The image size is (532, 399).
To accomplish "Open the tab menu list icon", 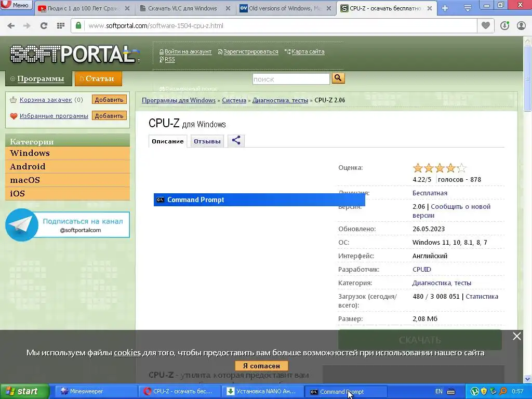I will pos(468,8).
